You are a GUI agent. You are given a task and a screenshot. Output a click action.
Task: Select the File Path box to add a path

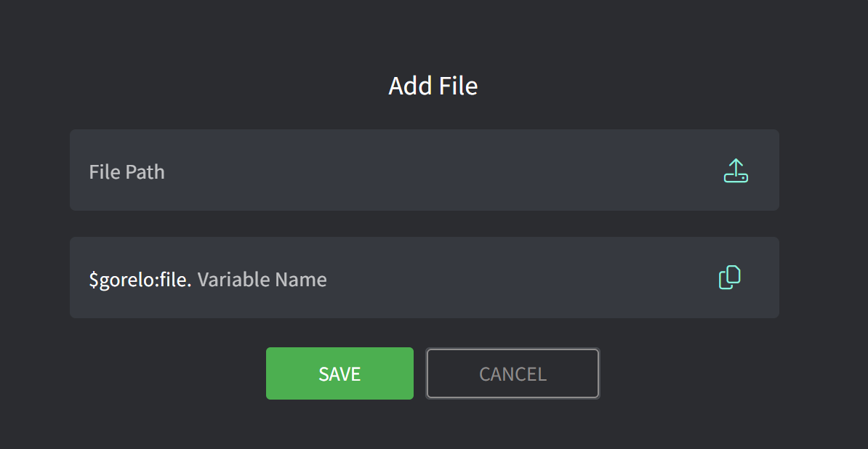tap(424, 170)
